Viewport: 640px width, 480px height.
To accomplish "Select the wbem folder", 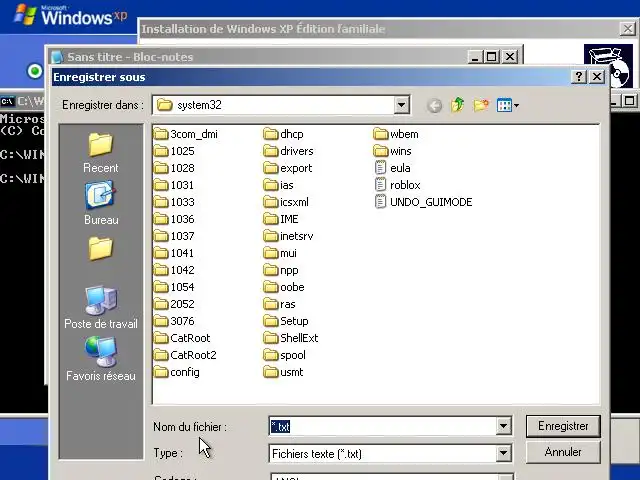I will click(x=396, y=134).
